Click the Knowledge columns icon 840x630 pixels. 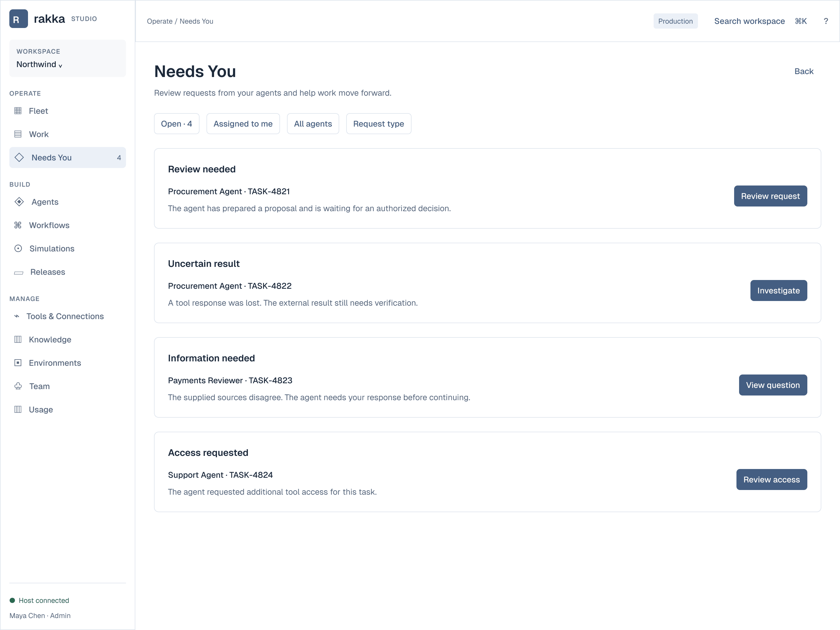click(x=18, y=339)
